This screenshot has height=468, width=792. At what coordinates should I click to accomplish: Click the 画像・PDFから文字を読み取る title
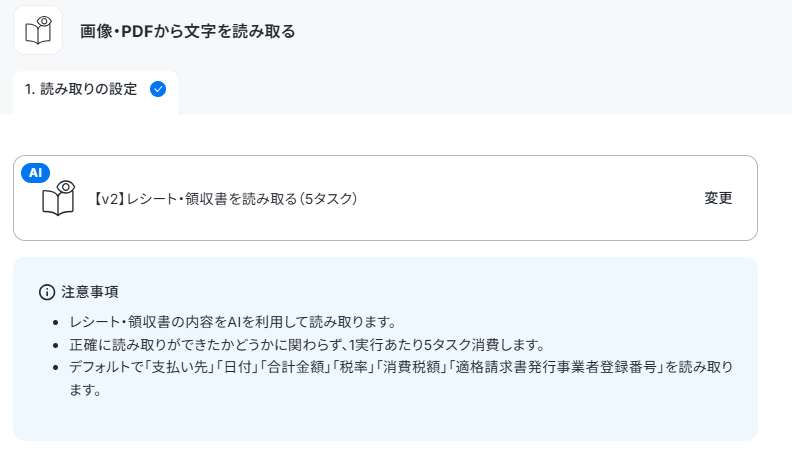click(x=187, y=31)
